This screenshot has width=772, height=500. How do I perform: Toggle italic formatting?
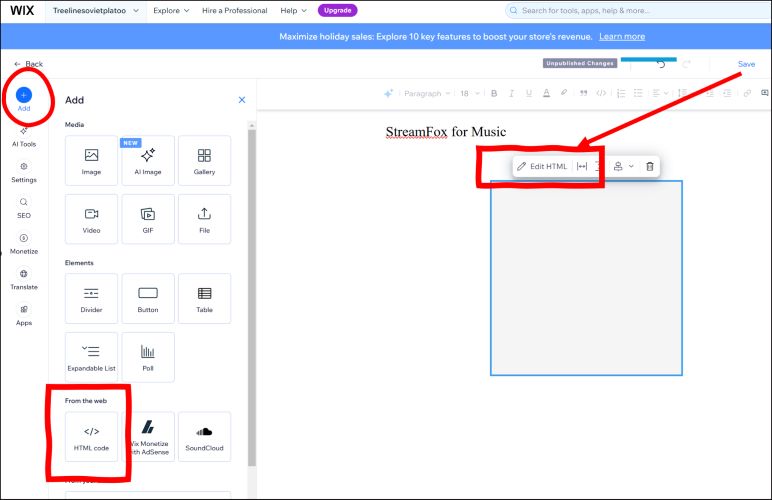[511, 93]
